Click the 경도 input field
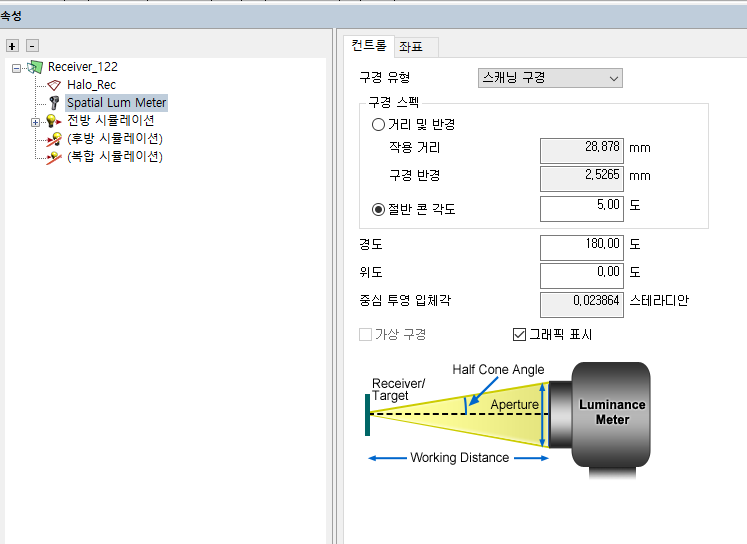 click(x=582, y=248)
